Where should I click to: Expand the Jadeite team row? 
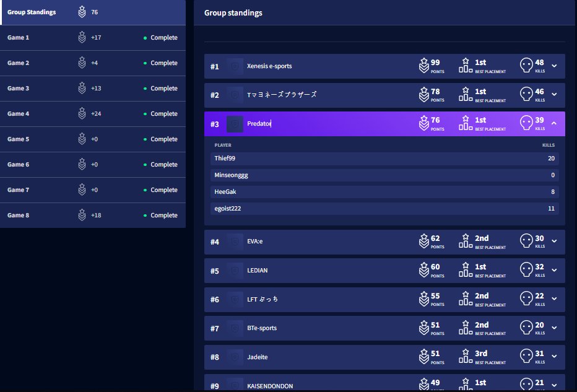(554, 356)
